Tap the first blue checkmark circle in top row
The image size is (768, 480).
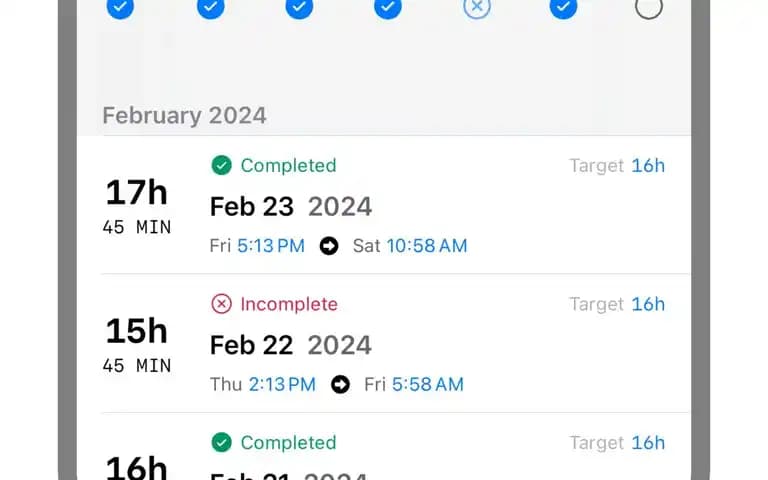coord(120,6)
